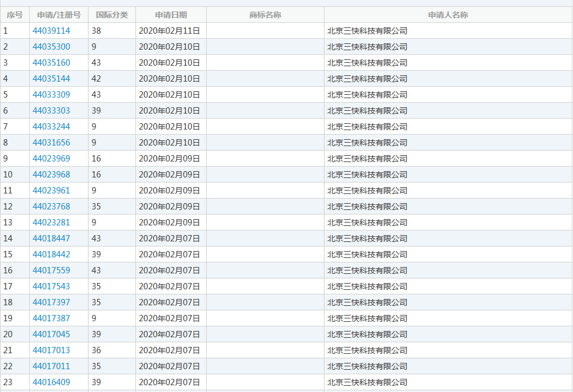Open application number 44017543
Image resolution: width=573 pixels, height=392 pixels.
pyautogui.click(x=51, y=286)
